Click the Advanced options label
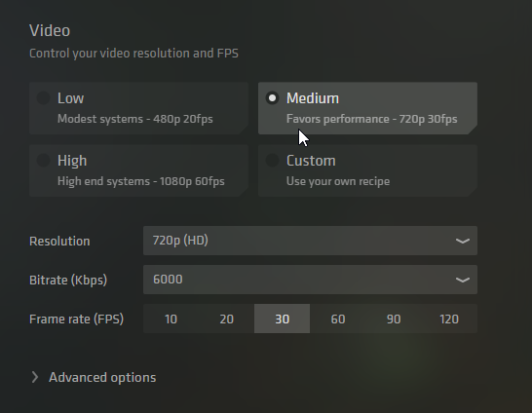The image size is (532, 413). click(102, 377)
